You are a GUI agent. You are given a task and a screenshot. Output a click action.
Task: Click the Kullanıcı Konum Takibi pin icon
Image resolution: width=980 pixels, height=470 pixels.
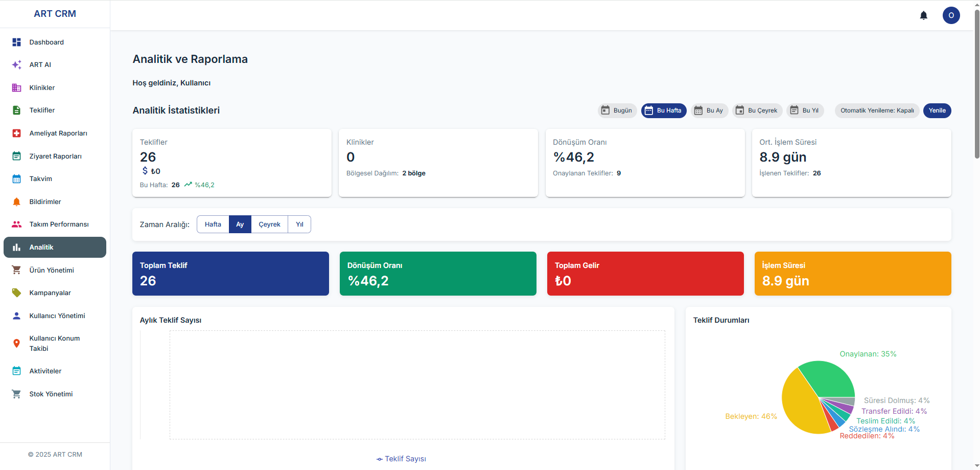click(16, 343)
